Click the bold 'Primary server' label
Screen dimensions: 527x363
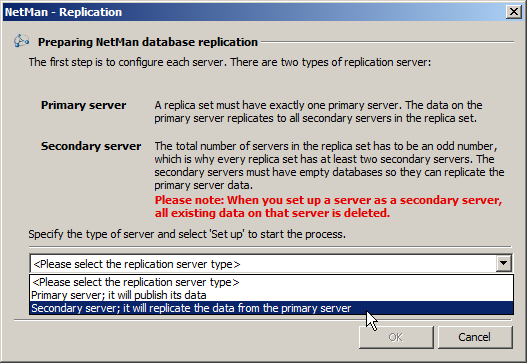pos(83,105)
